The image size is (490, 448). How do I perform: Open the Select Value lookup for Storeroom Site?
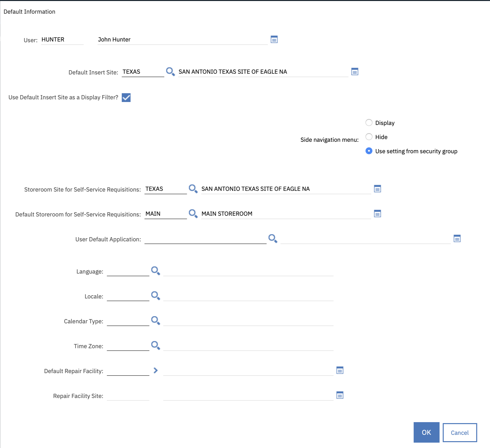pyautogui.click(x=193, y=189)
